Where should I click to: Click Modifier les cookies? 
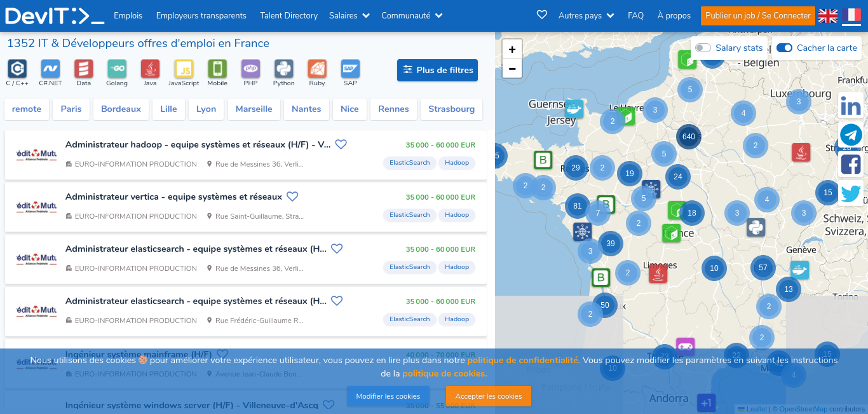(x=388, y=396)
